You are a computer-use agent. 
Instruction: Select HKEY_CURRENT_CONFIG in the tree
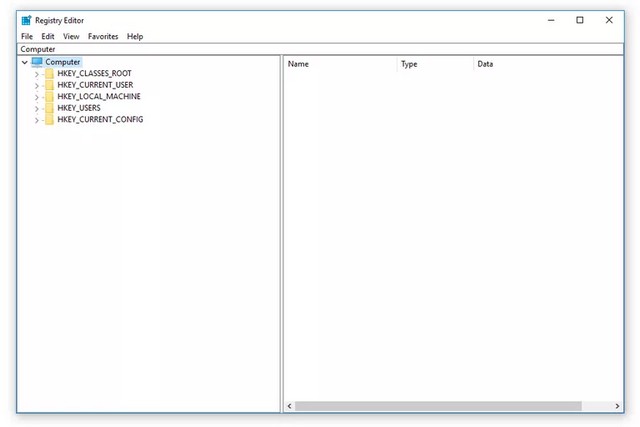tap(100, 120)
